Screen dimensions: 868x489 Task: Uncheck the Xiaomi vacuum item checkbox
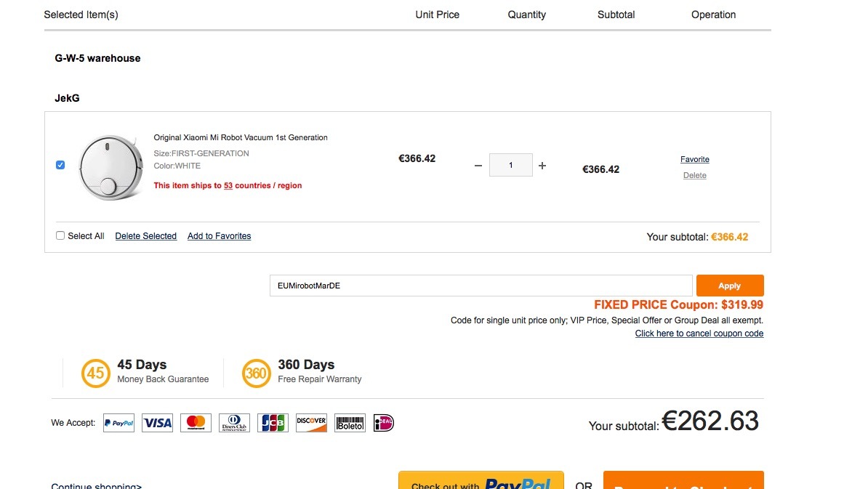(x=60, y=165)
